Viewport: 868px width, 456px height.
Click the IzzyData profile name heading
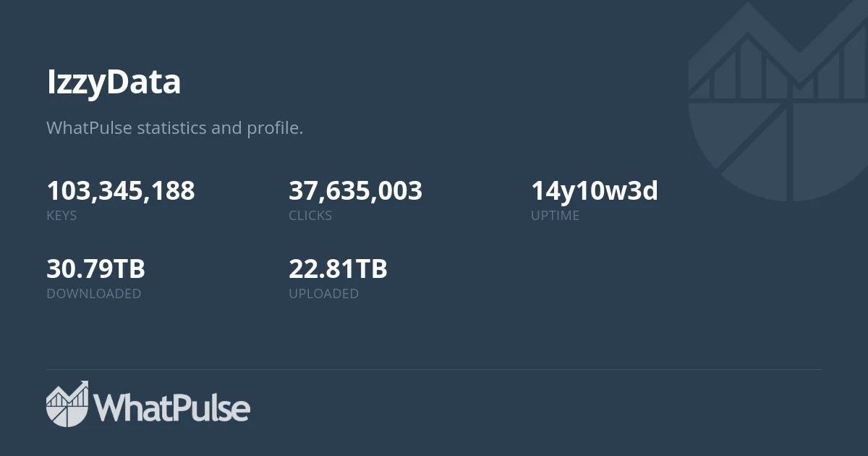[114, 83]
